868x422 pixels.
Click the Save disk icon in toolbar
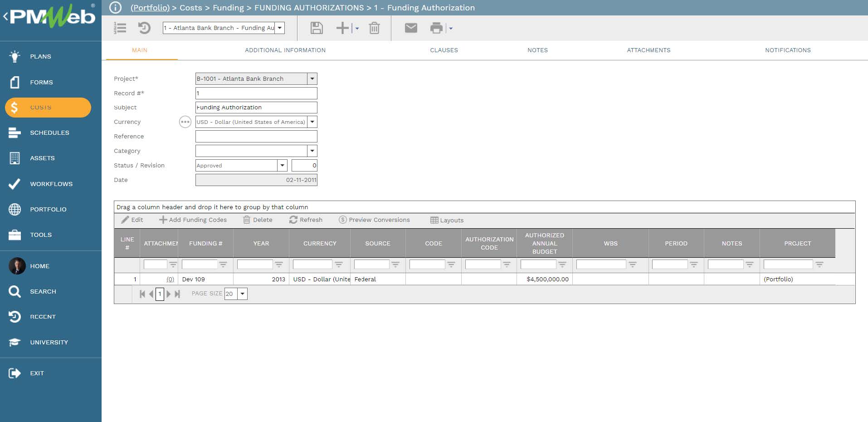click(316, 28)
